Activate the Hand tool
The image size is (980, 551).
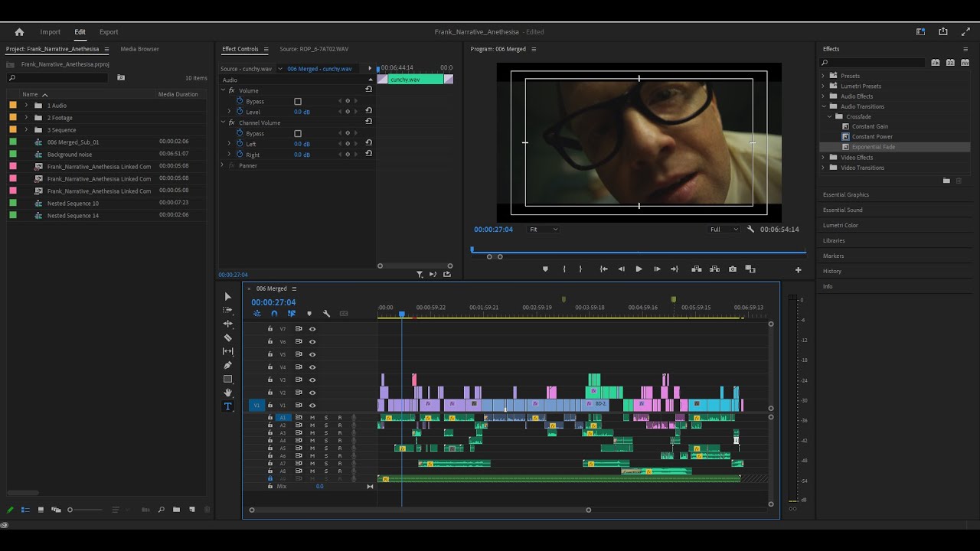pyautogui.click(x=227, y=393)
